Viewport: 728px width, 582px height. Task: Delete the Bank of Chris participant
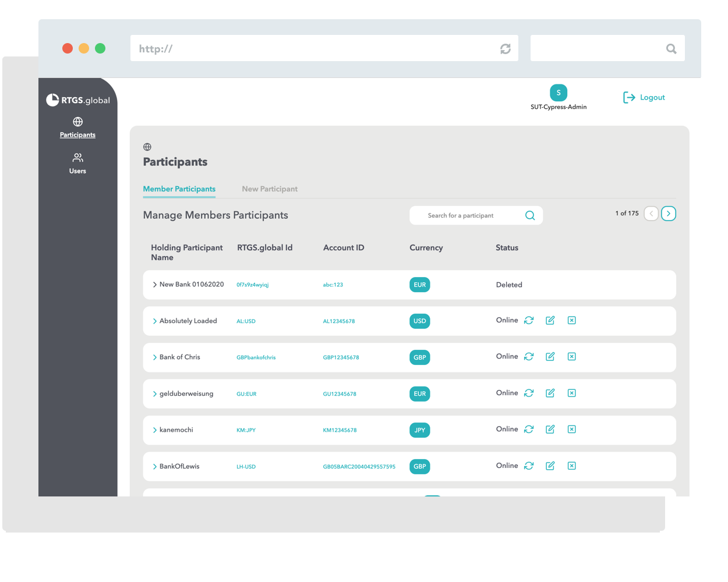(572, 356)
